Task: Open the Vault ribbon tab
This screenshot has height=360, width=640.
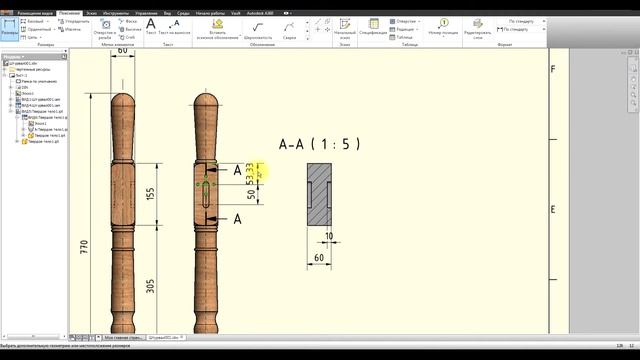Action: pos(236,13)
